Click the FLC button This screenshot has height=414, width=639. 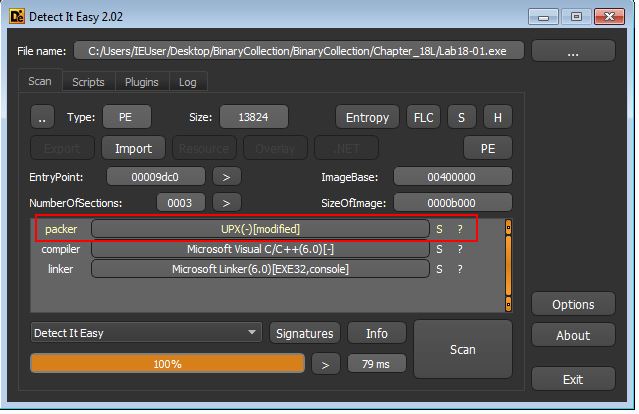[423, 117]
